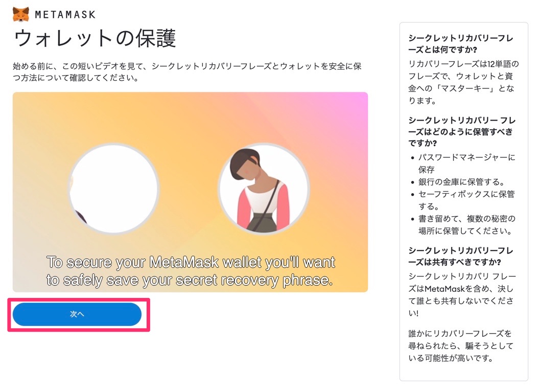The height and width of the screenshot is (392, 540).
Task: Click the METAMASK wordmark text
Action: click(65, 15)
